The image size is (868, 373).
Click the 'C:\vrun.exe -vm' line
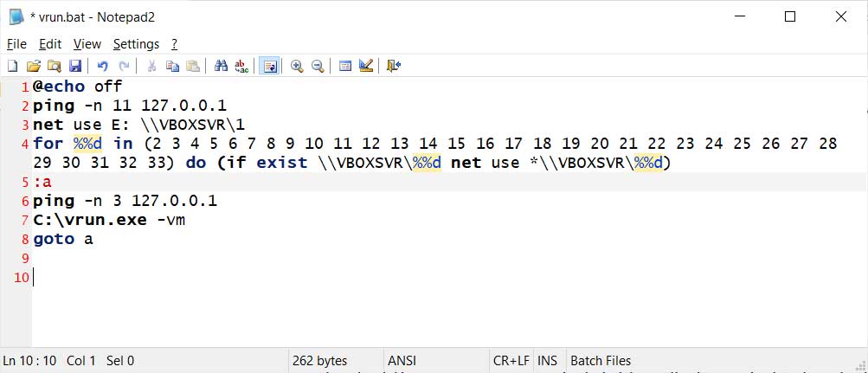(109, 221)
